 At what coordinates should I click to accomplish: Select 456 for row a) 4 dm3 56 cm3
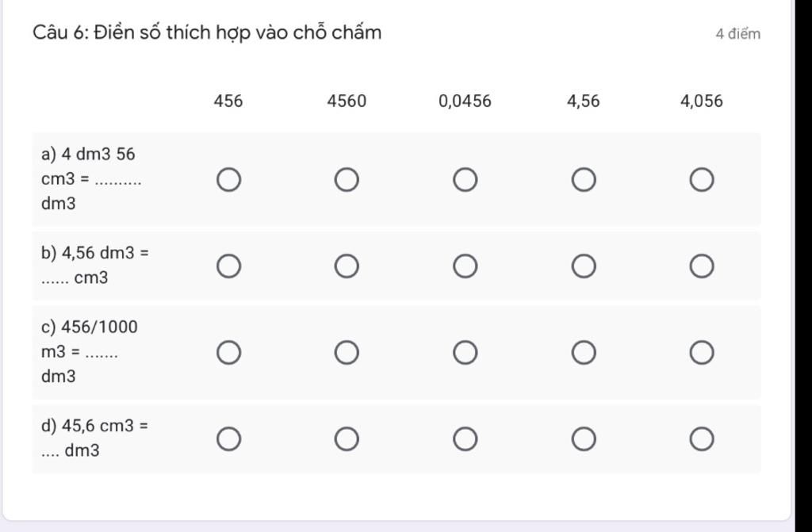228,180
